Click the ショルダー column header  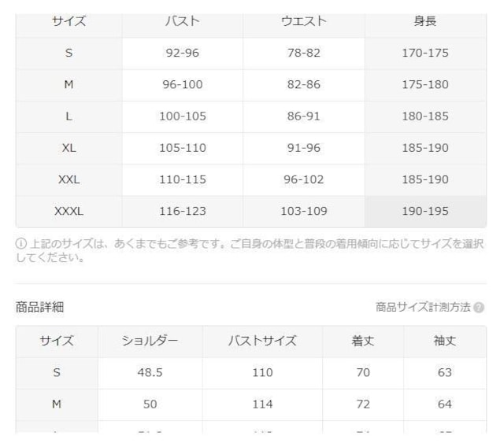pos(150,341)
